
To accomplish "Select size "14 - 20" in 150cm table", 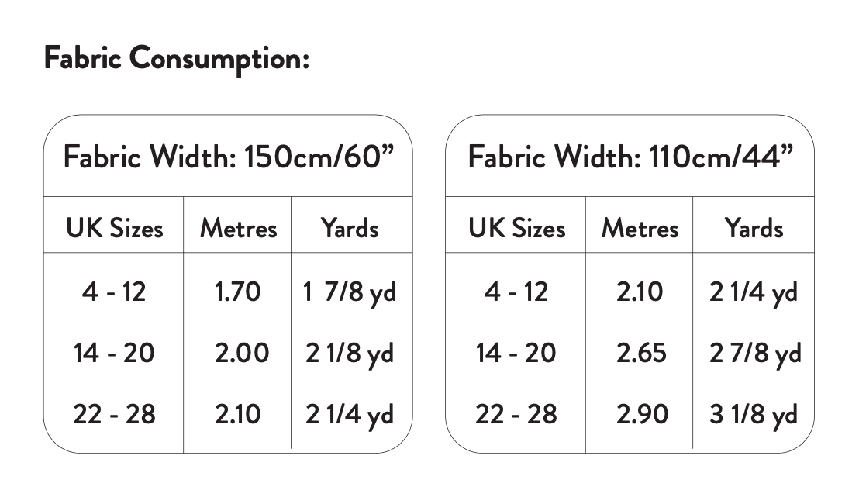I will [x=114, y=354].
